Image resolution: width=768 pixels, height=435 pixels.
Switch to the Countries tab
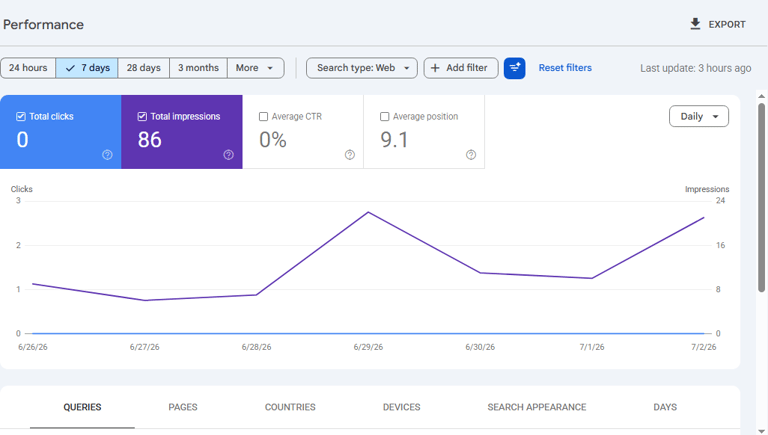[x=290, y=407]
